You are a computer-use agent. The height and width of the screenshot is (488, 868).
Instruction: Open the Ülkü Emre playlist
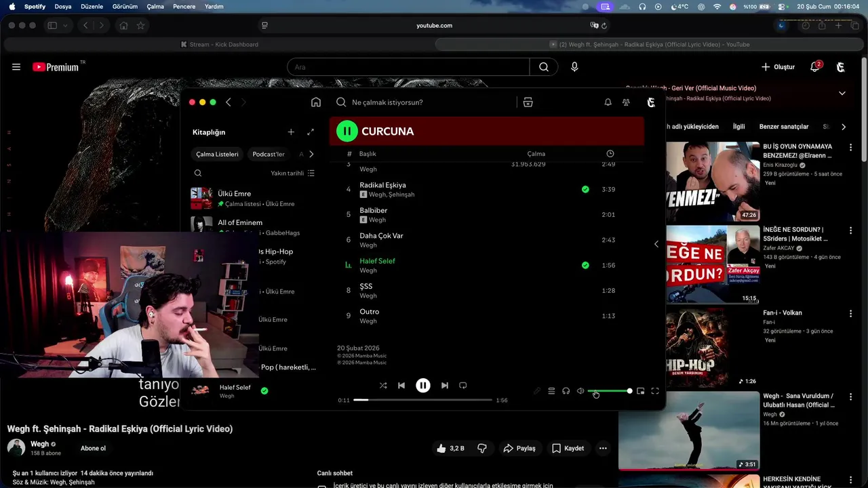coord(253,198)
